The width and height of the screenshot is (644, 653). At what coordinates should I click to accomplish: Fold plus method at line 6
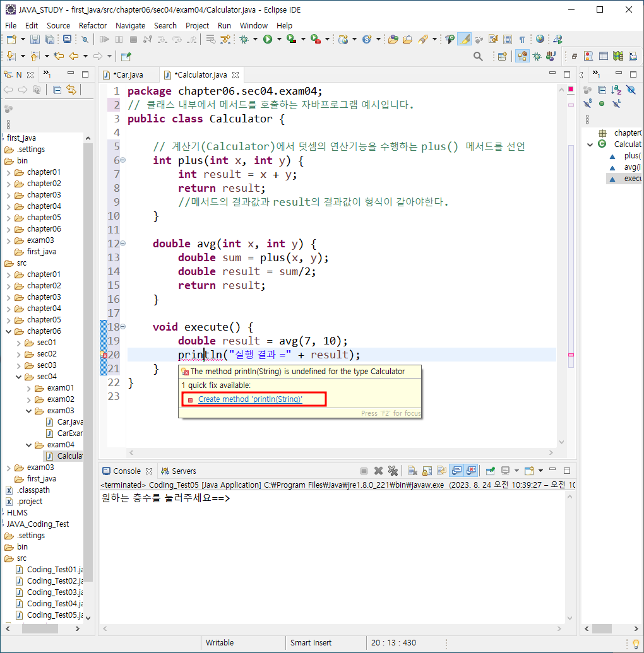click(x=123, y=160)
